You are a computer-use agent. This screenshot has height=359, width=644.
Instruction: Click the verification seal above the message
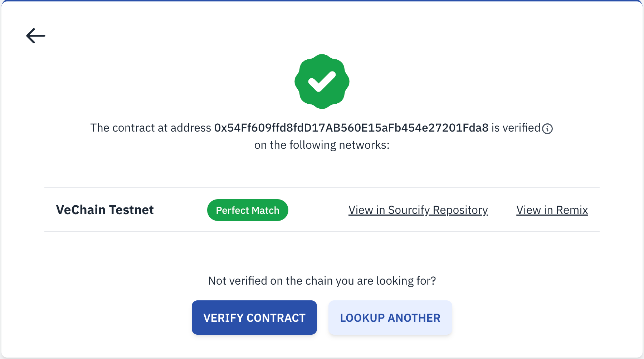point(322,81)
